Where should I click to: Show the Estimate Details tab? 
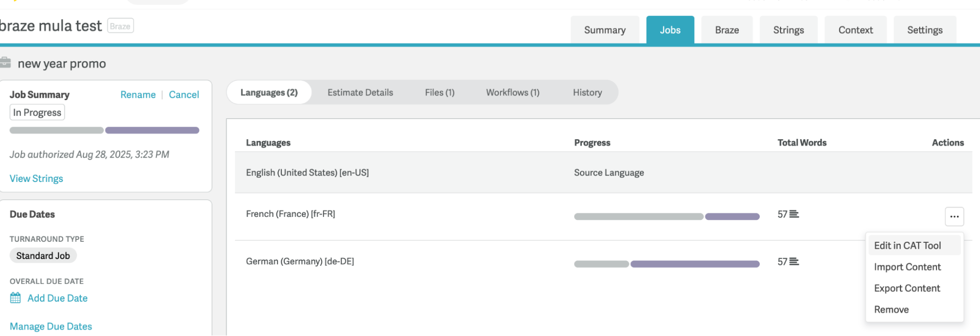[360, 92]
